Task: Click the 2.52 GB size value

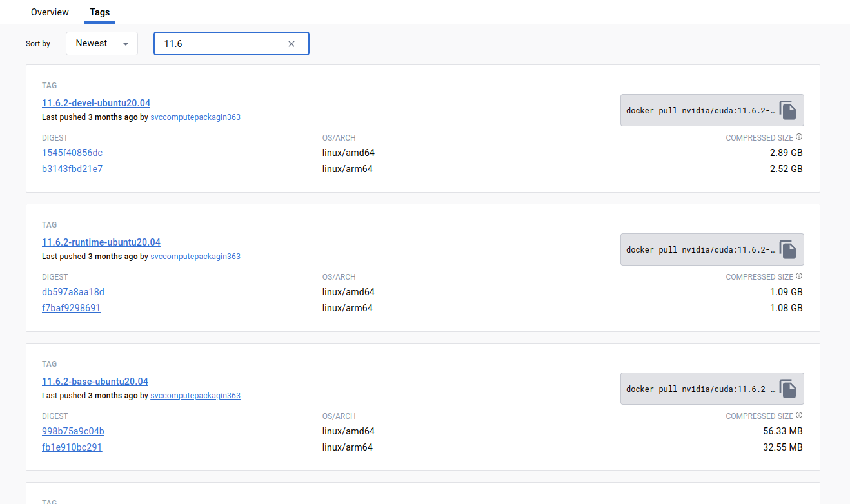Action: click(786, 169)
